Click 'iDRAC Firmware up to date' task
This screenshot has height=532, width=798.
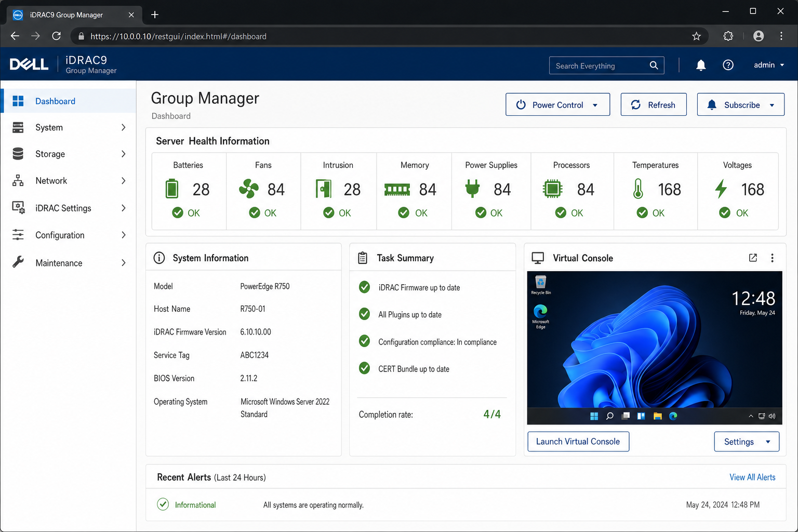pyautogui.click(x=419, y=287)
